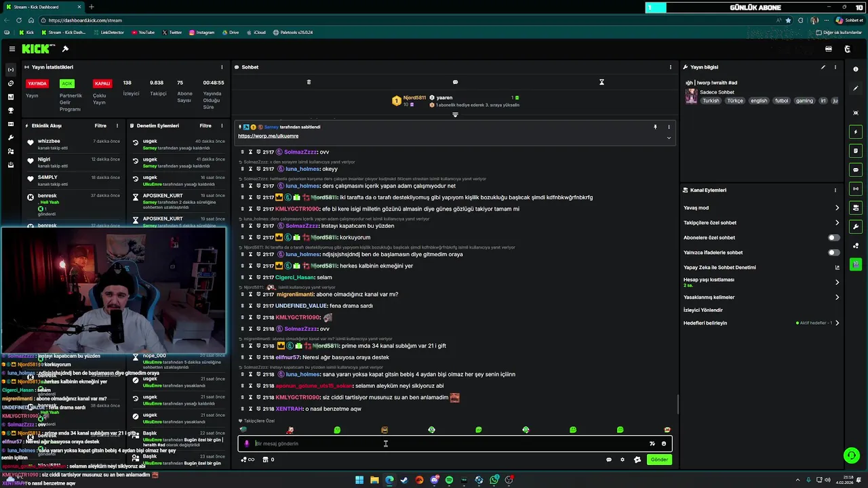Open Sohbet panel three-dot menu
This screenshot has width=868, height=488.
click(671, 67)
